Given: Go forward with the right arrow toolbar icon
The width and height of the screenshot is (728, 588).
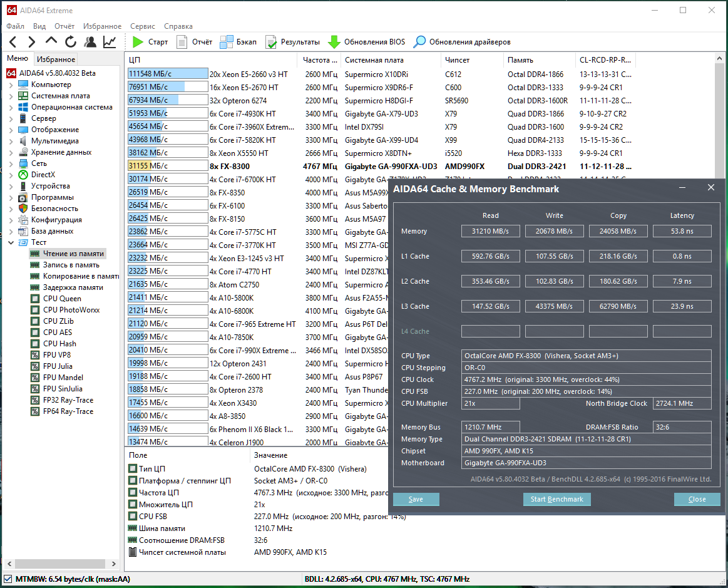Looking at the screenshot, I should (31, 42).
